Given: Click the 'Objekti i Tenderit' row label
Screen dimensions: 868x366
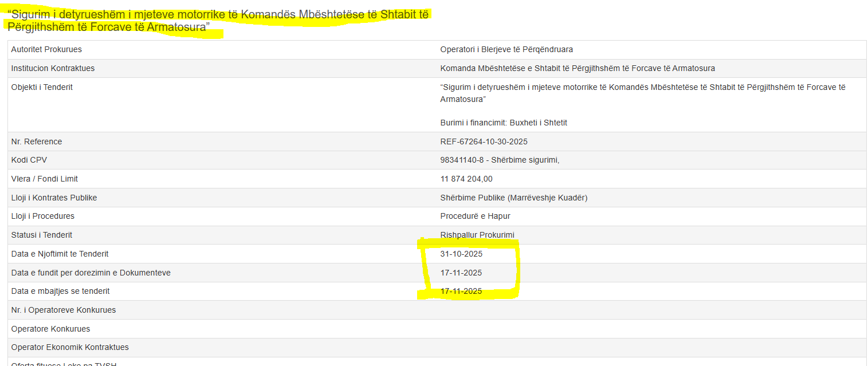Looking at the screenshot, I should [x=42, y=87].
